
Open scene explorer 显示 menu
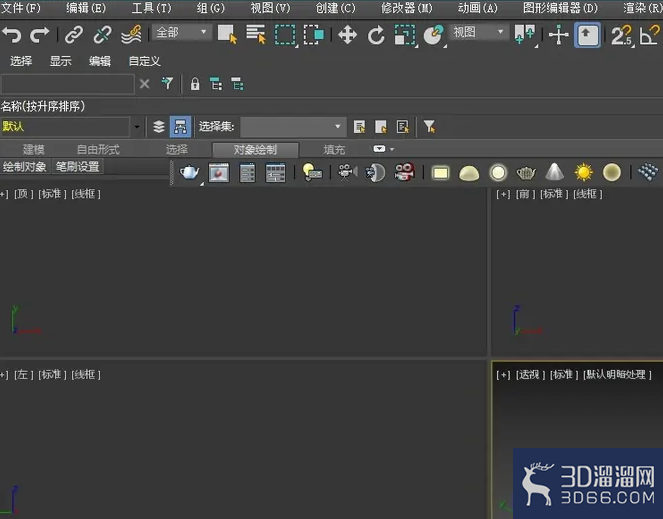[x=60, y=61]
